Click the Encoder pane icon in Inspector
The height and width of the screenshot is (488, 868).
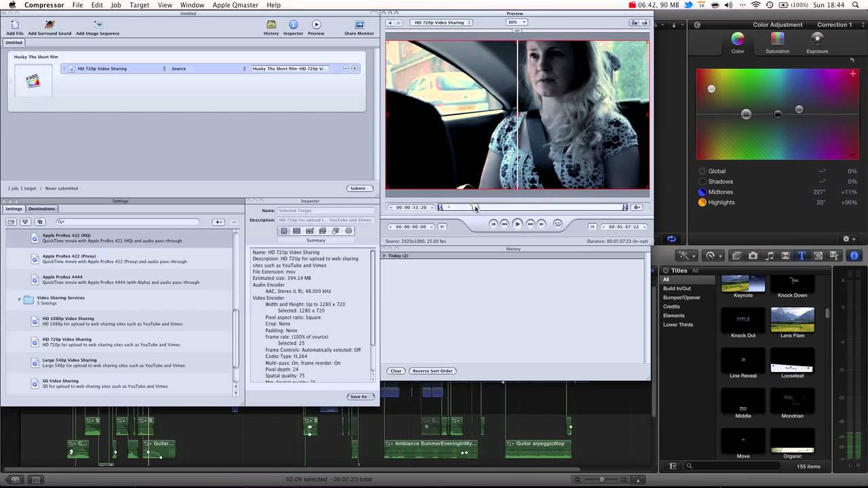click(296, 231)
